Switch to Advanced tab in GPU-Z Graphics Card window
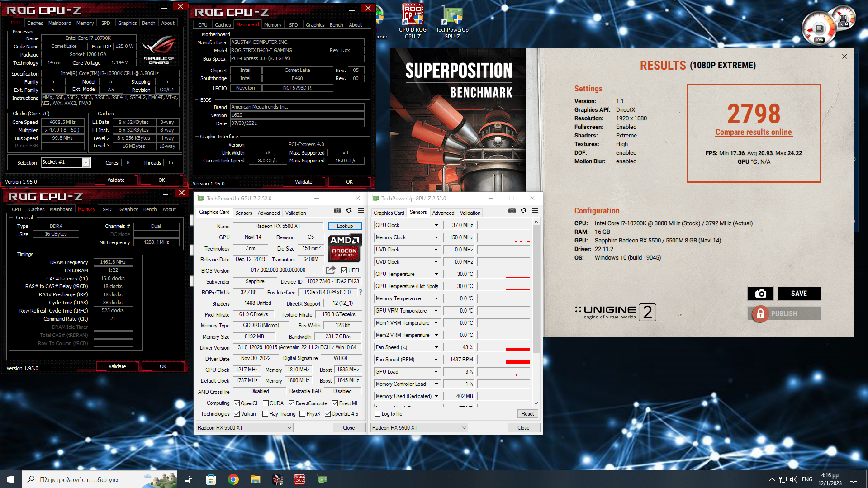The width and height of the screenshot is (868, 488). [269, 213]
